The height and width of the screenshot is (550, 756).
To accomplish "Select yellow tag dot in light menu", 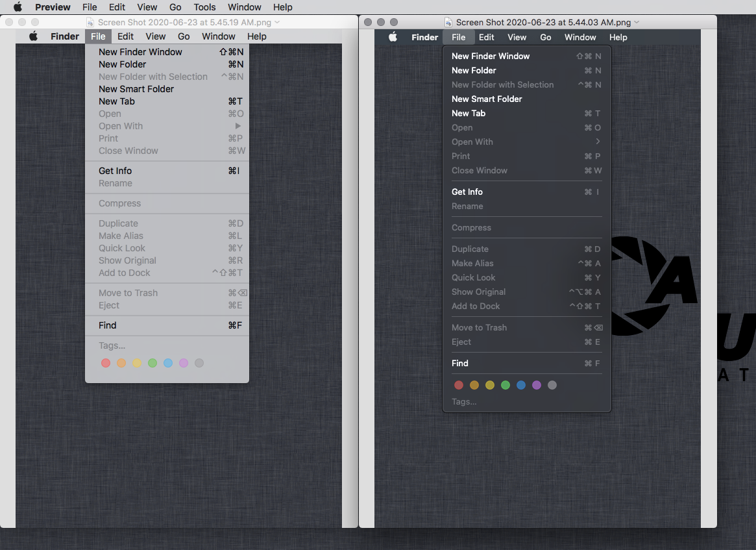I will (137, 363).
